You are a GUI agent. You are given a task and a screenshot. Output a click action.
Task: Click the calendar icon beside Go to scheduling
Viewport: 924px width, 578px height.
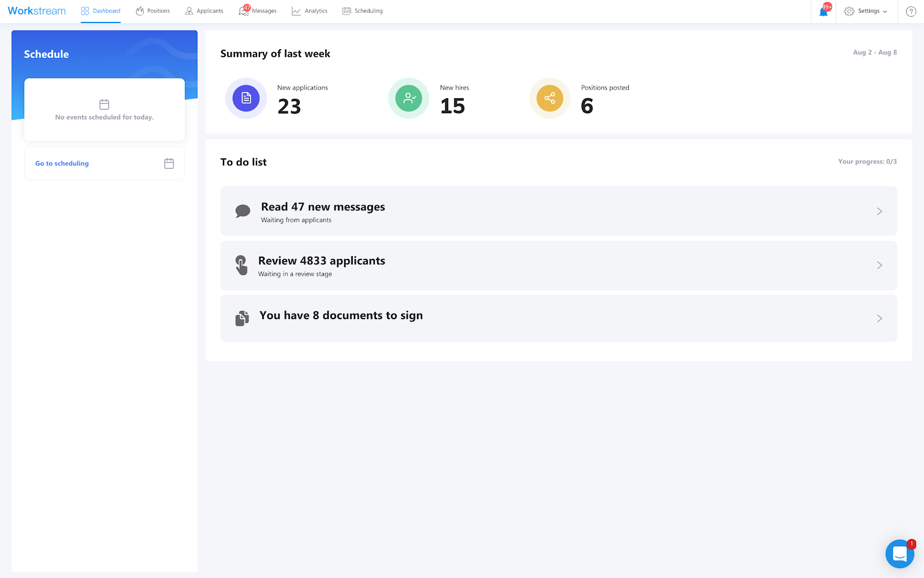(169, 164)
